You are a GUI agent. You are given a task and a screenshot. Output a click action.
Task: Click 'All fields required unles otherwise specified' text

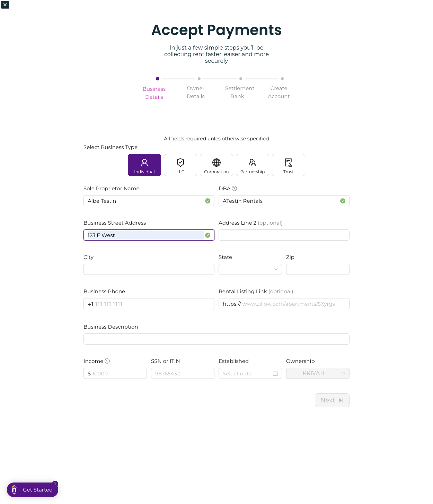[216, 139]
